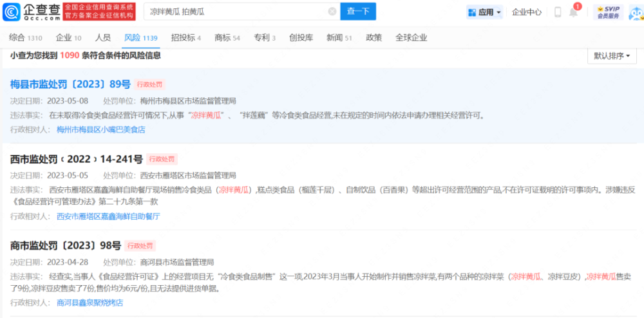Open 梅县市监处罚〔2023〕89号 record
644x318 pixels.
click(71, 84)
